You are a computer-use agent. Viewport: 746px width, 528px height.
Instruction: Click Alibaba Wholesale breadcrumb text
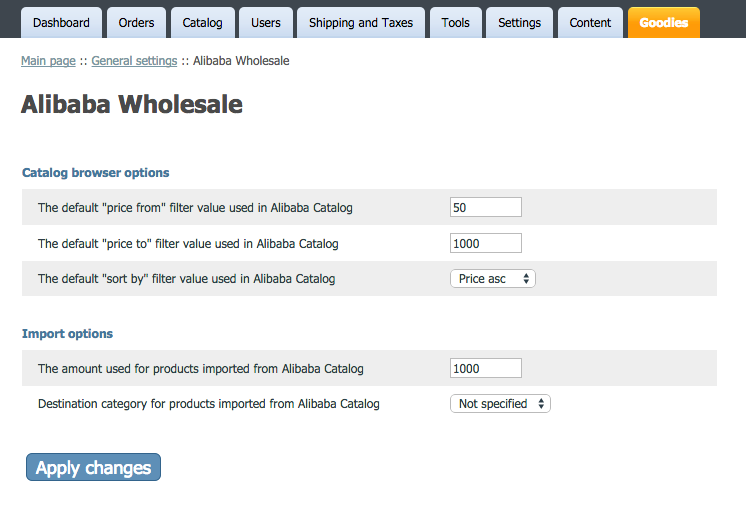point(241,61)
